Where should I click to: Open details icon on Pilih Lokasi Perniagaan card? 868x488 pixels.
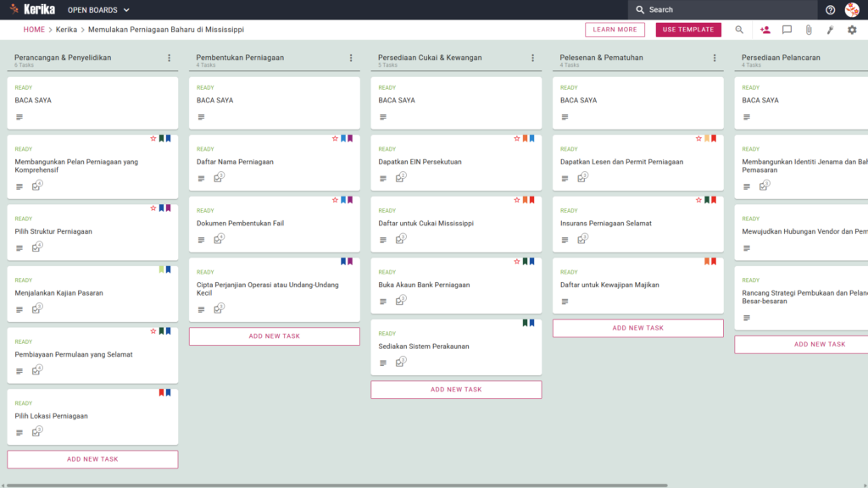tap(19, 433)
